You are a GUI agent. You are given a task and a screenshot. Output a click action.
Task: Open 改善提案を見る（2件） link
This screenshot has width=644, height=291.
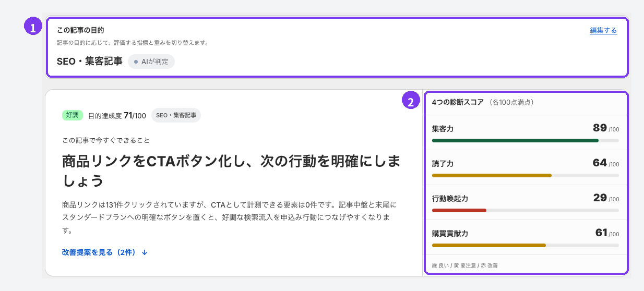[x=105, y=252]
